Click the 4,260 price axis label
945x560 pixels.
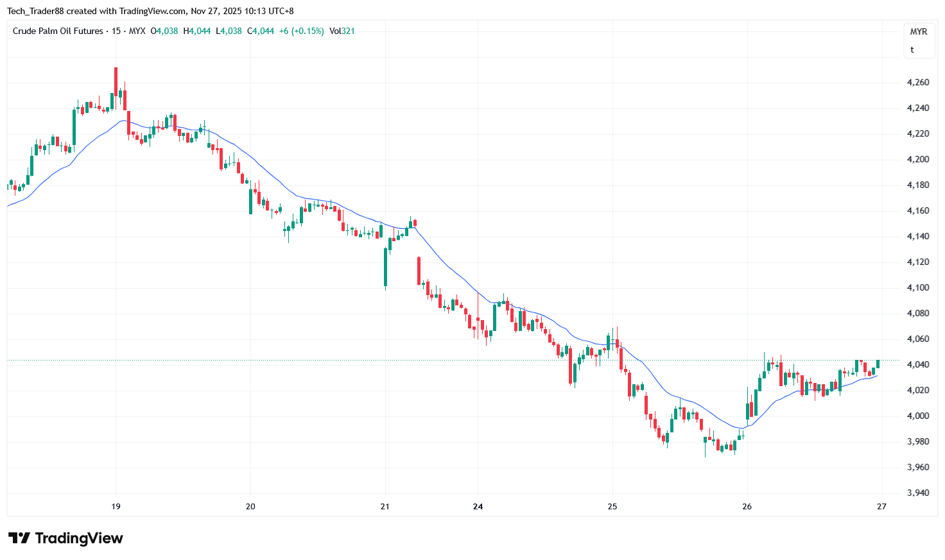tap(918, 82)
